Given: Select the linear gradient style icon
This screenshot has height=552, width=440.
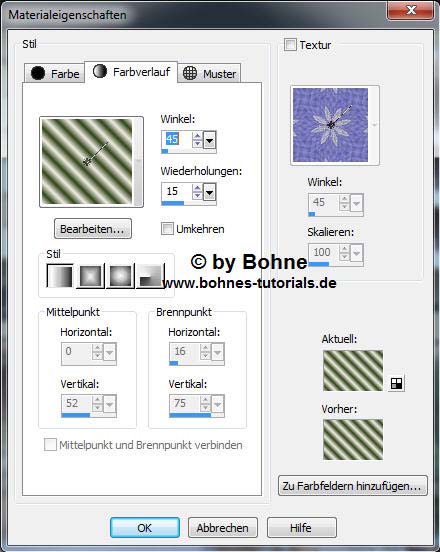Looking at the screenshot, I should (60, 276).
